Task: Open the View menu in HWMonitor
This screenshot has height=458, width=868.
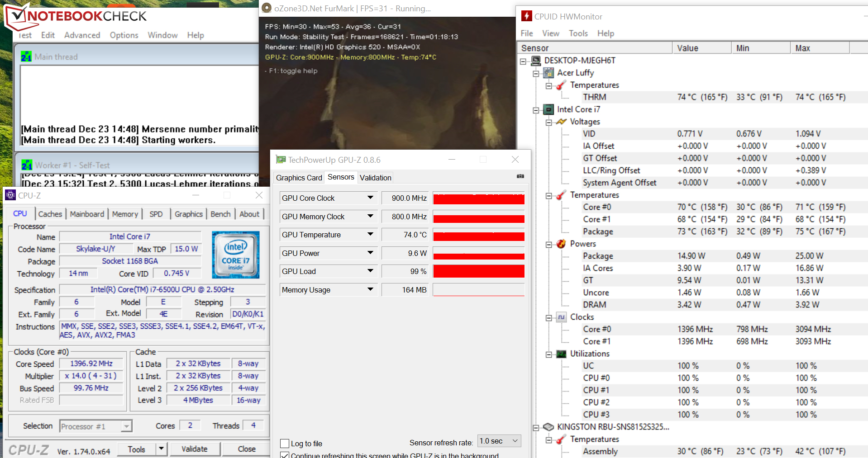Action: point(551,33)
